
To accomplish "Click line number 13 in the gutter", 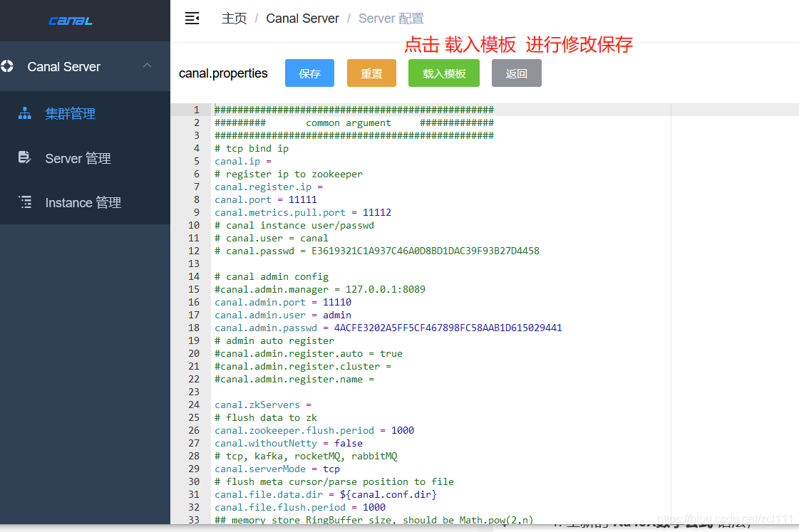I will [194, 264].
